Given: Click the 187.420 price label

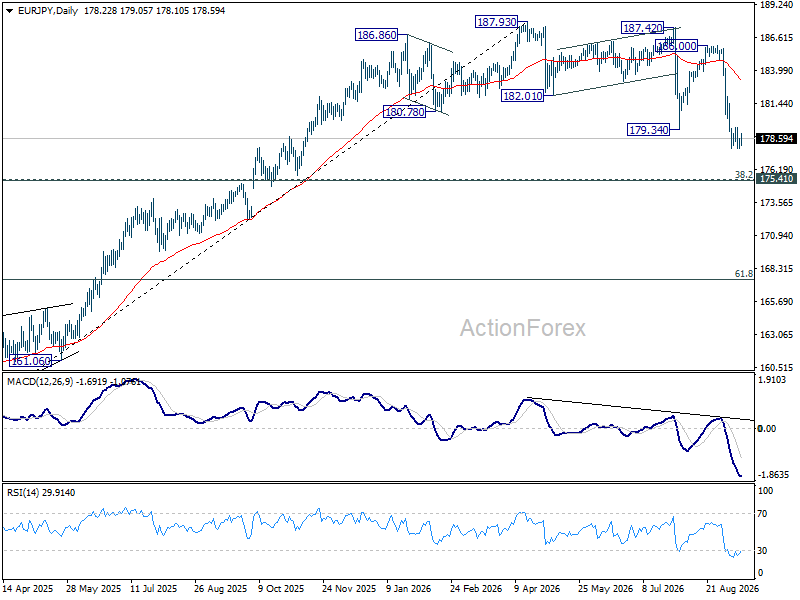Looking at the screenshot, I should (642, 28).
